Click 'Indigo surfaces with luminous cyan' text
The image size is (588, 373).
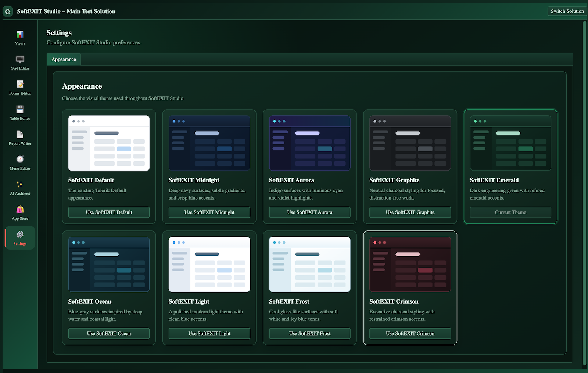306,194
